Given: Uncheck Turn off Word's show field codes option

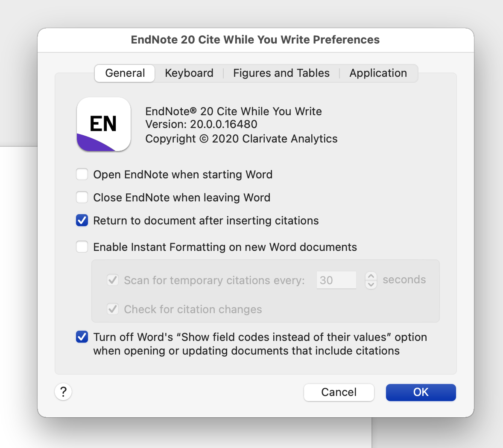Looking at the screenshot, I should point(82,337).
